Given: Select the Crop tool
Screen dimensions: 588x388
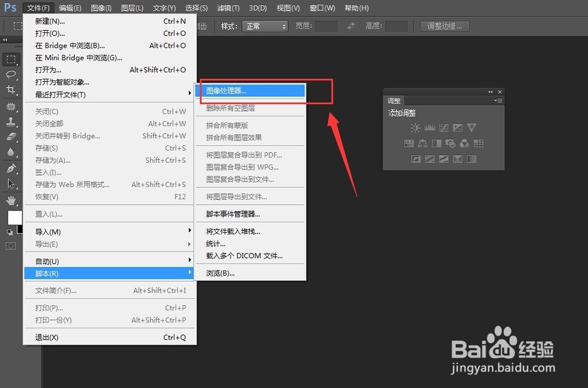Looking at the screenshot, I should pyautogui.click(x=11, y=89).
